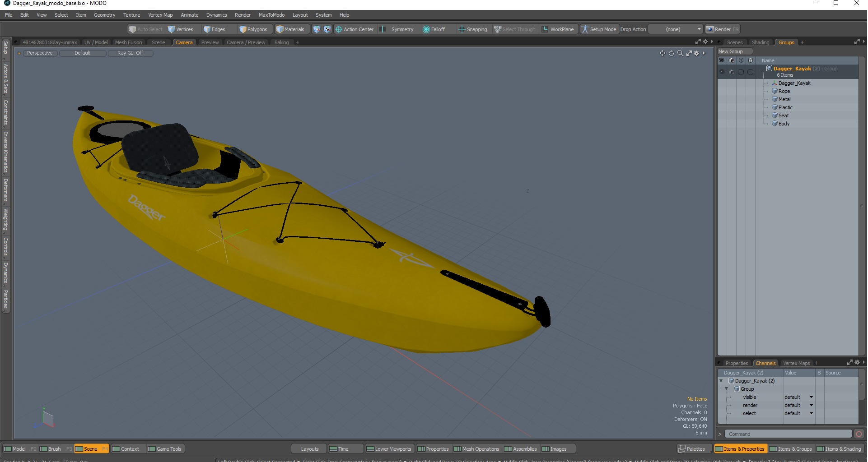Viewport: 868px width, 462px height.
Task: Toggle Ray GL off setting
Action: 131,53
